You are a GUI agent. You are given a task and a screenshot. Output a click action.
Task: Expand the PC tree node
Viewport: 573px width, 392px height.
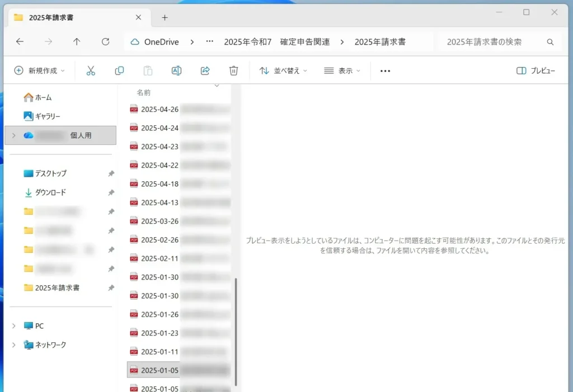point(13,326)
